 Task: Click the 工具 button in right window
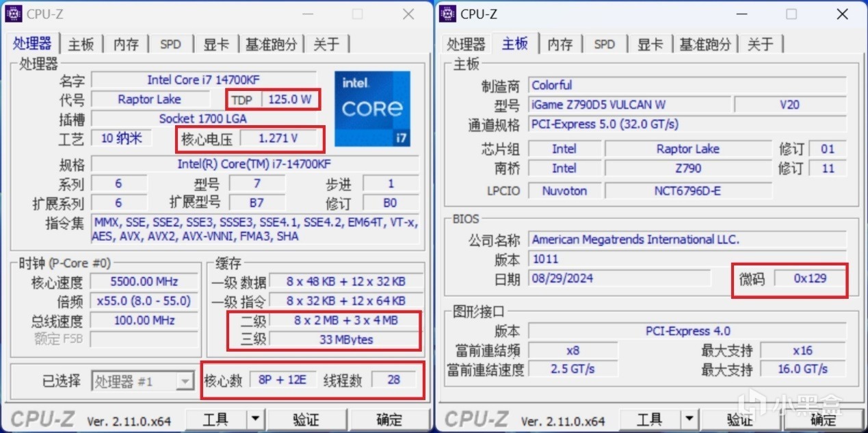(x=650, y=419)
